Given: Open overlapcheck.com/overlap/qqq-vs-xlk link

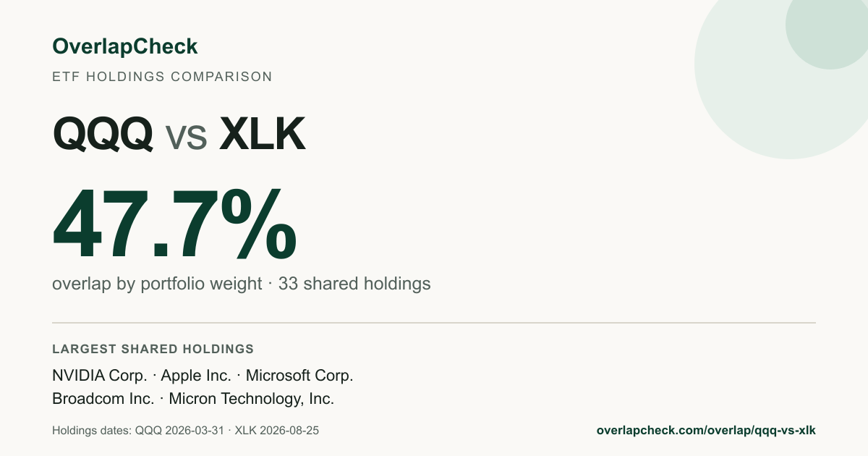Looking at the screenshot, I should (706, 431).
